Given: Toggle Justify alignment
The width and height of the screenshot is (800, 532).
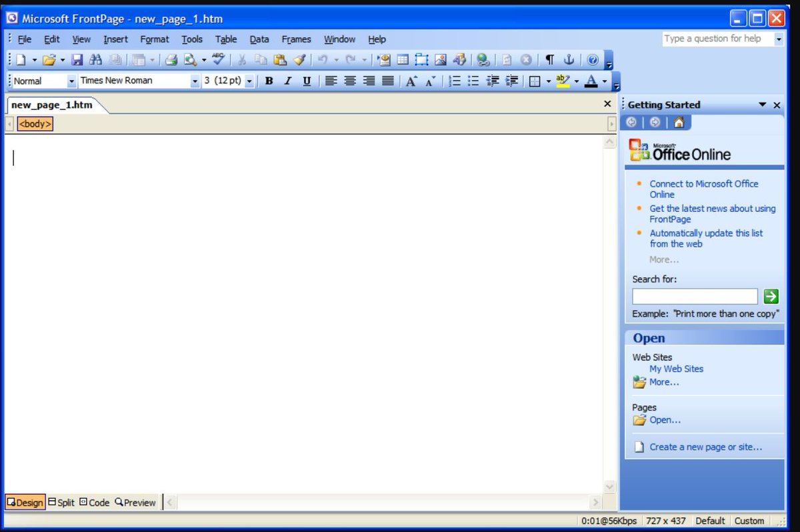Looking at the screenshot, I should [387, 81].
